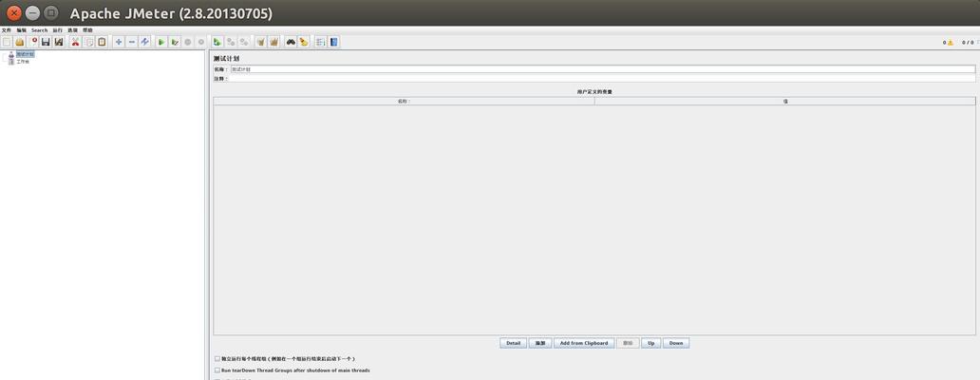Click the Open file toolbar icon
This screenshot has width=980, height=380.
point(19,42)
